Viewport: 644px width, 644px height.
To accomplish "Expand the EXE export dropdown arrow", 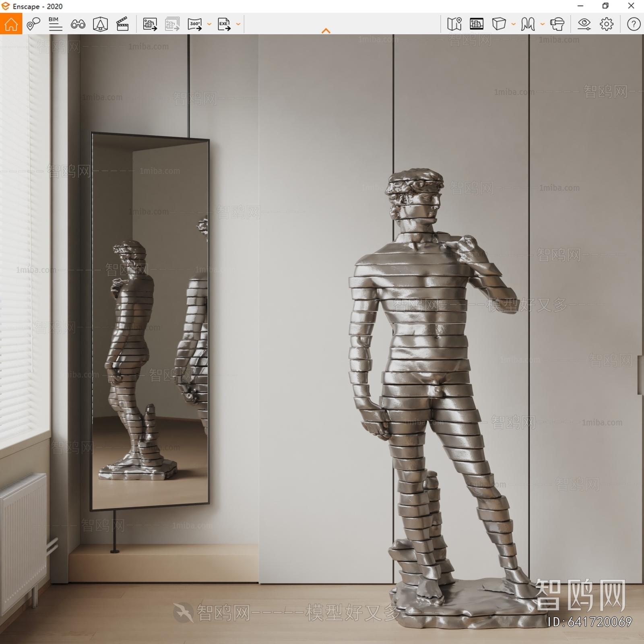I will 238,24.
